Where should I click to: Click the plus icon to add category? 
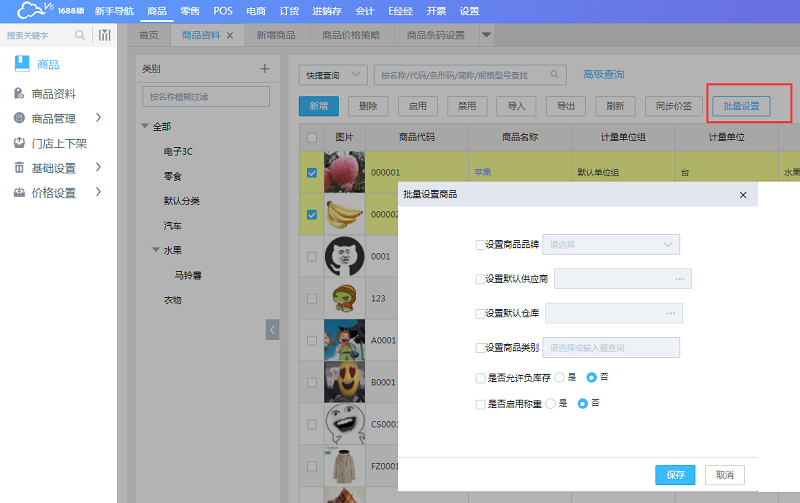pos(264,69)
